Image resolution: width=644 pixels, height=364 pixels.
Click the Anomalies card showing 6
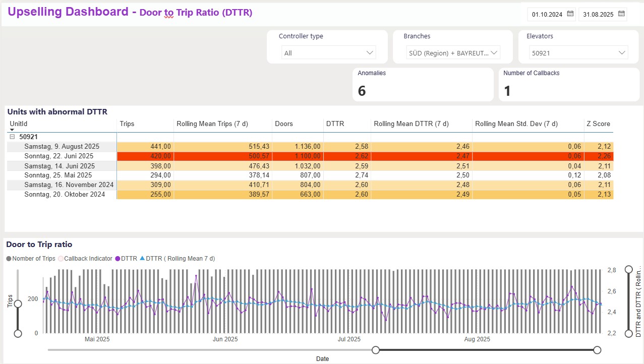click(x=423, y=85)
